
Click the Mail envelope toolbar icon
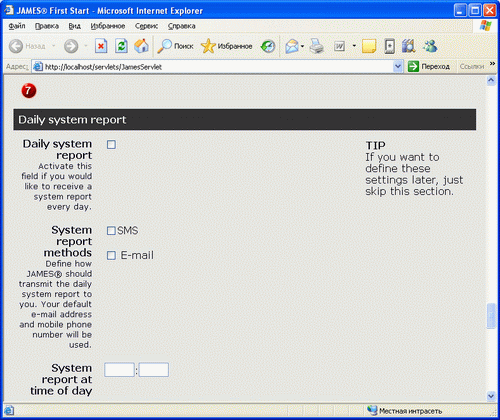click(x=292, y=46)
